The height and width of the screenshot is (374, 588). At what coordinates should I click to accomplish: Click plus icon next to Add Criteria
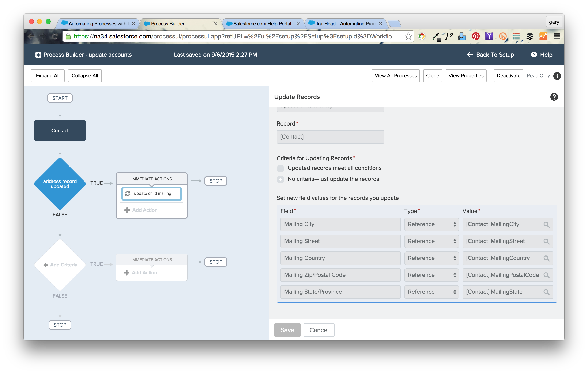[x=45, y=265]
